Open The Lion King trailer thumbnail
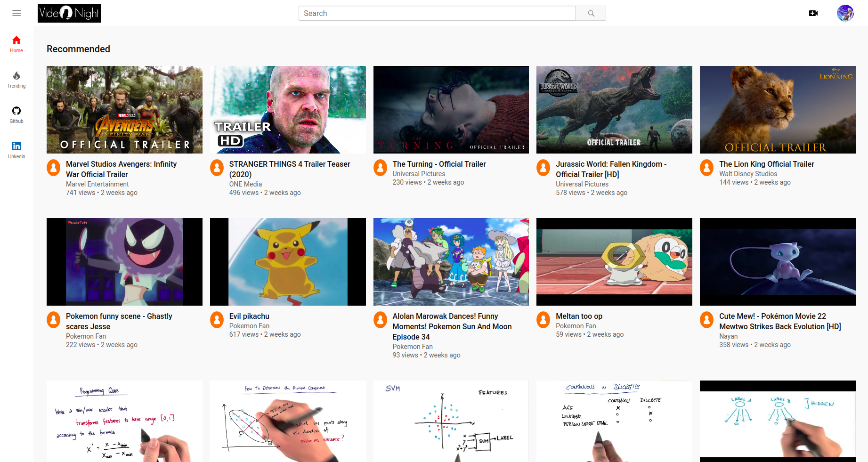Screen dimensions: 868x462 (778, 110)
